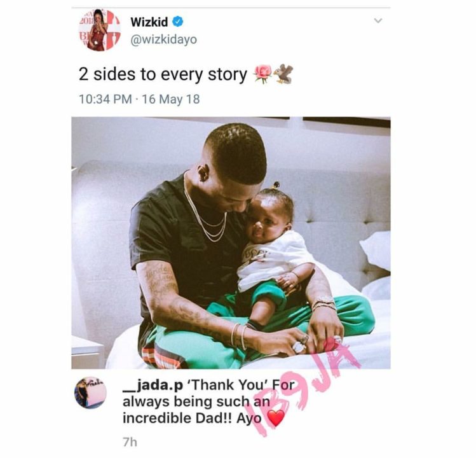Click the bird emoji in tweet
This screenshot has width=476, height=458.
pos(283,74)
